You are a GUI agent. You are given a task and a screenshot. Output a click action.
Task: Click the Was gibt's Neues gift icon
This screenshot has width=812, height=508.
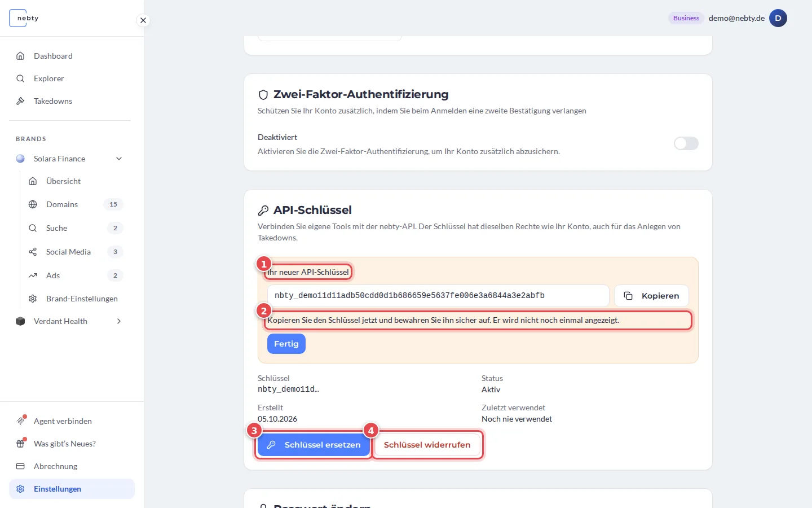pos(20,444)
